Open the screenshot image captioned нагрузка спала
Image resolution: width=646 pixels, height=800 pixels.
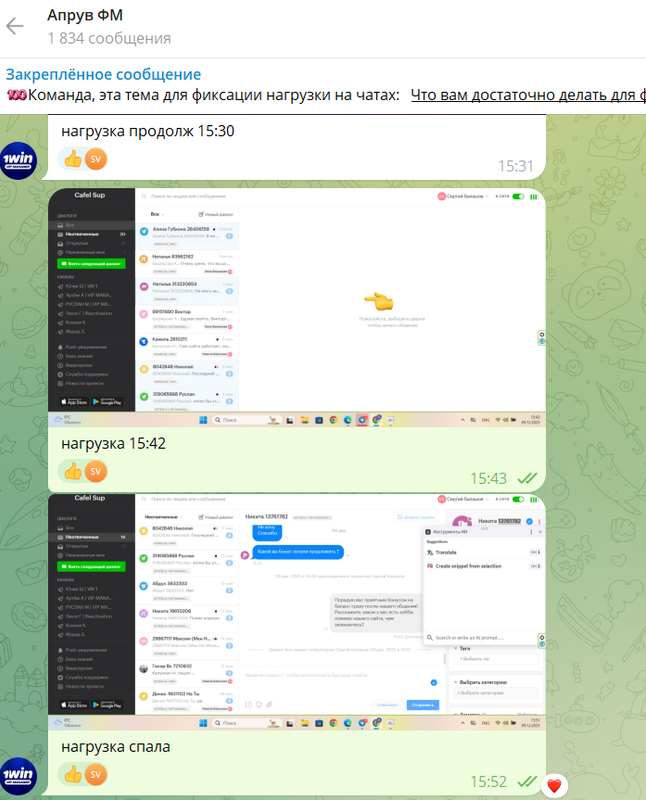pyautogui.click(x=297, y=612)
